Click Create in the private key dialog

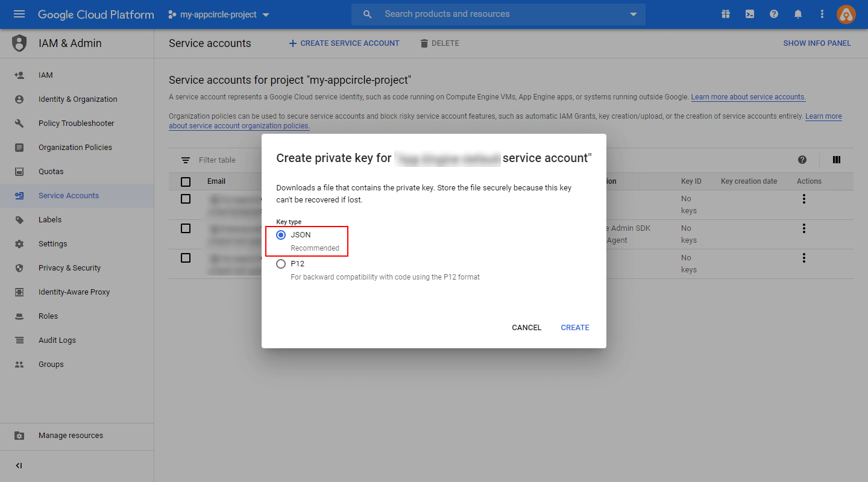click(575, 328)
